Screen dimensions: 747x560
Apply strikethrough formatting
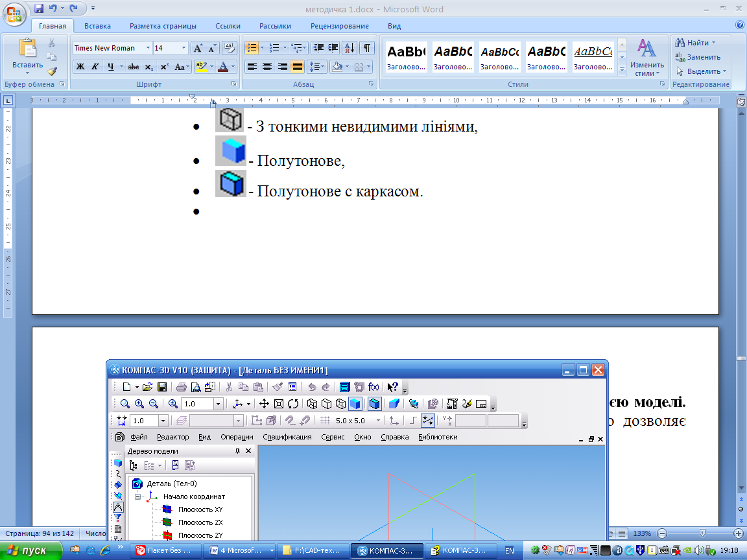(134, 67)
